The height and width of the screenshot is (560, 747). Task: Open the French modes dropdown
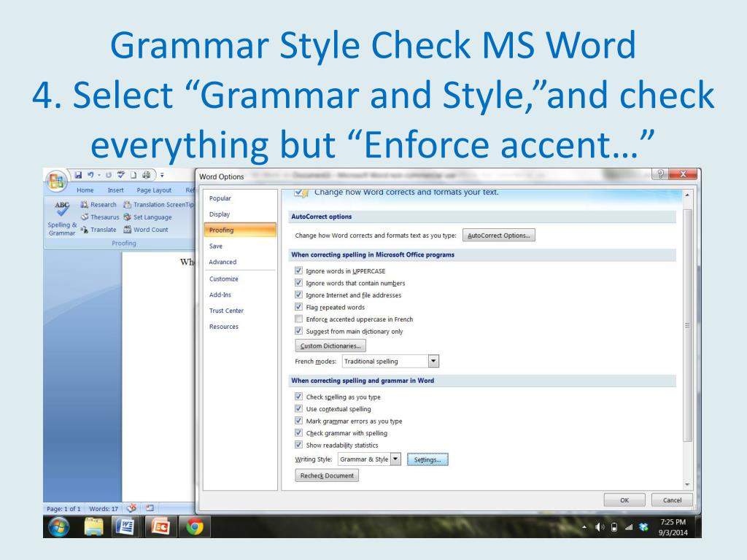click(x=433, y=361)
